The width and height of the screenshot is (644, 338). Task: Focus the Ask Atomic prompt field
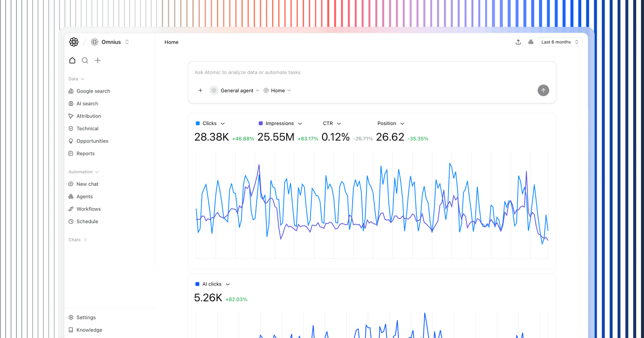(372, 72)
